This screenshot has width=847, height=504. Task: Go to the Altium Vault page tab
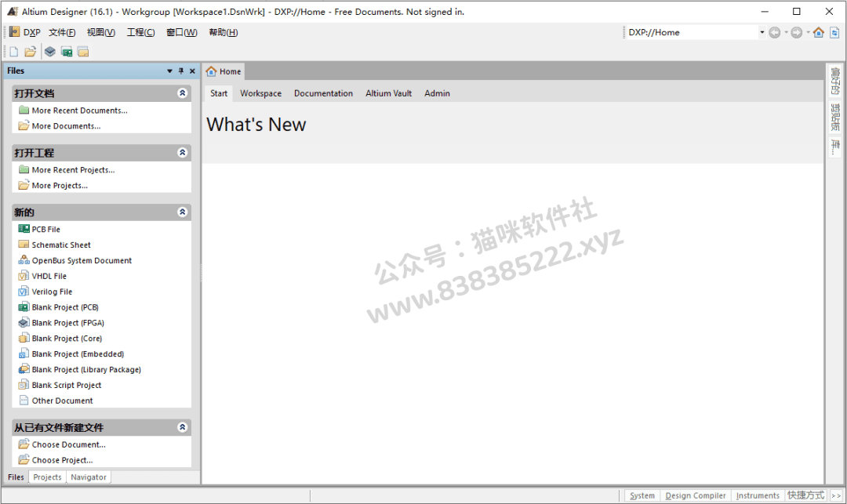388,93
